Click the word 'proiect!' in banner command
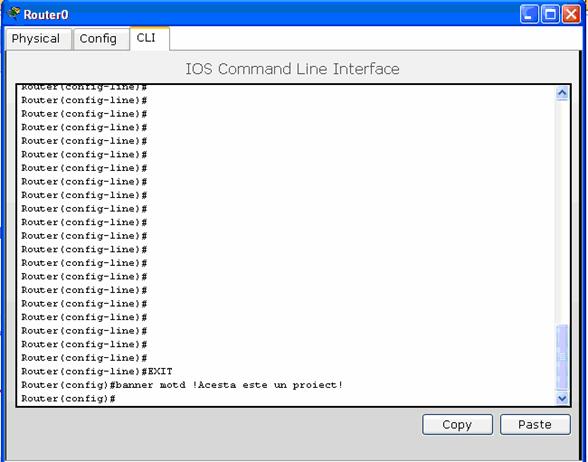Viewport: 588px width, 462px height. click(x=318, y=385)
